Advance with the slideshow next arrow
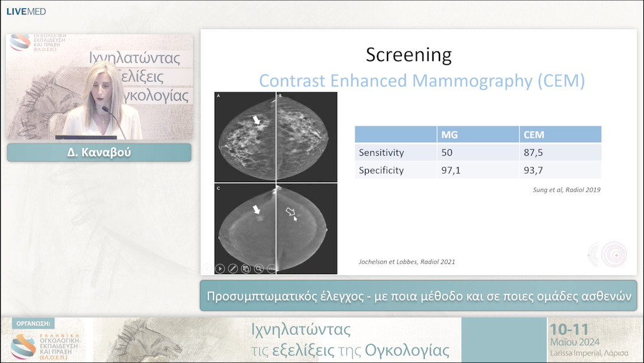Viewport: 644px width, 363px height. 220,269
